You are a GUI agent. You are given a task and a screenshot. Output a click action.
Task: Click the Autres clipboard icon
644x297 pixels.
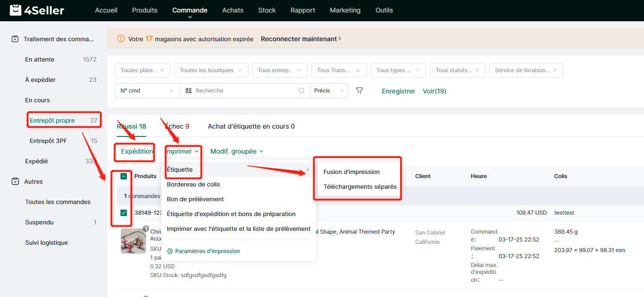[15, 181]
